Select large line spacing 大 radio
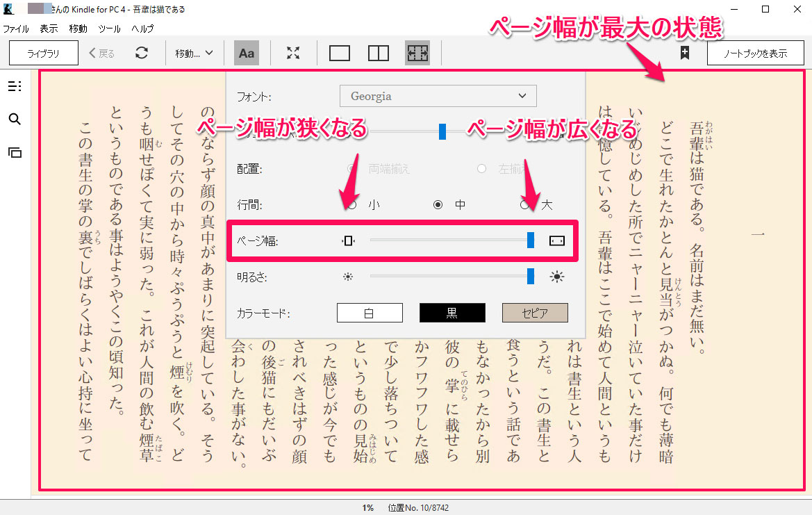Screen dimensions: 812x515 coord(525,205)
